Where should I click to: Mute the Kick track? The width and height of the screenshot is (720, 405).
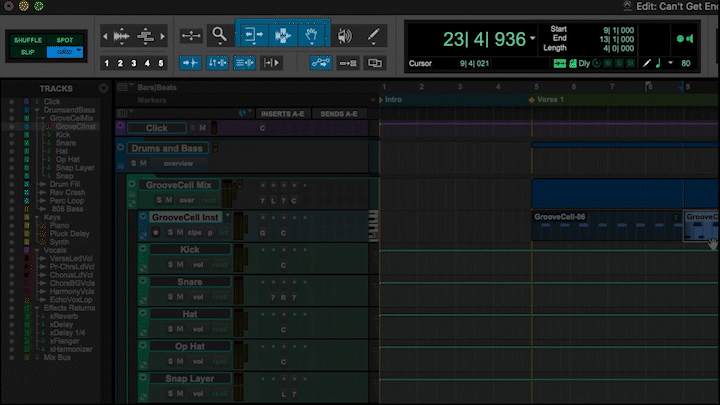click(x=182, y=264)
